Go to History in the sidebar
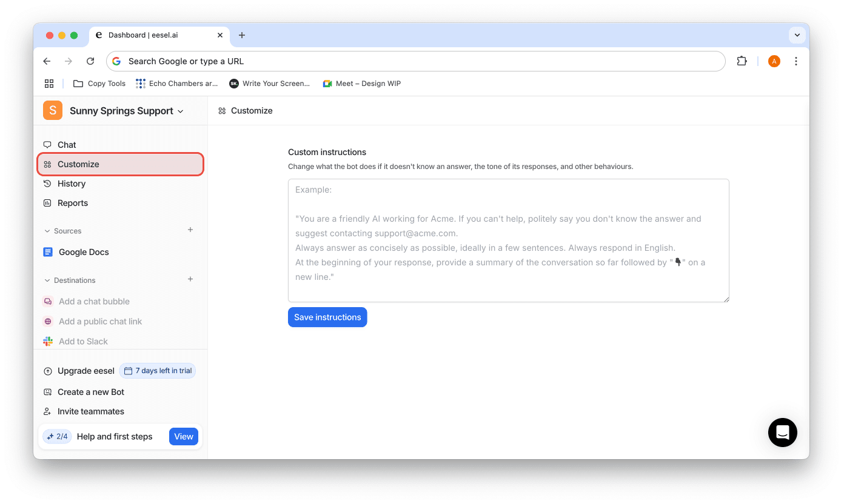Image resolution: width=844 pixels, height=504 pixels. coord(72,184)
